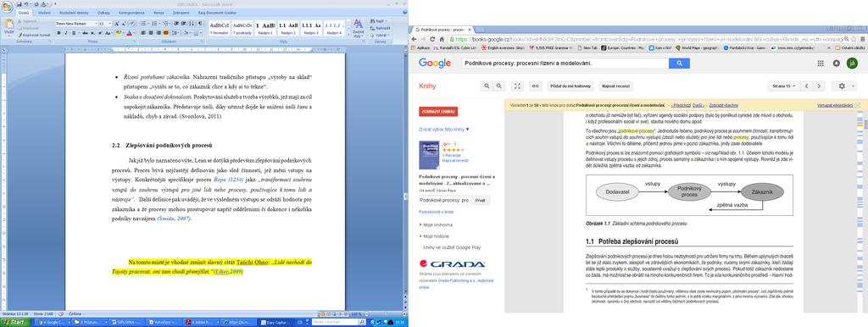The width and height of the screenshot is (868, 327).
Task: Toggle Italic formatting in Word ribbon
Action: point(66,33)
